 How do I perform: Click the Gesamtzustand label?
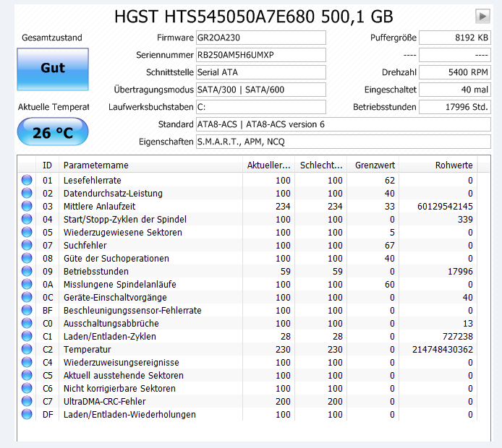pyautogui.click(x=52, y=38)
